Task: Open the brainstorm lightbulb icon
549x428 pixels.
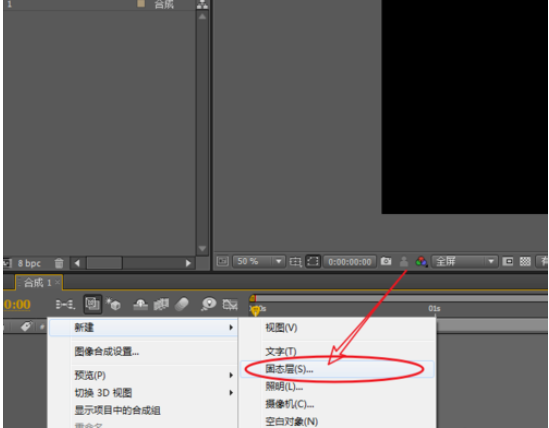Action: click(x=208, y=304)
